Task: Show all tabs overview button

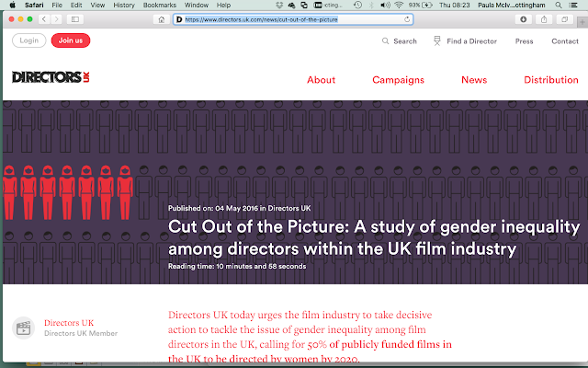Action: [564, 19]
